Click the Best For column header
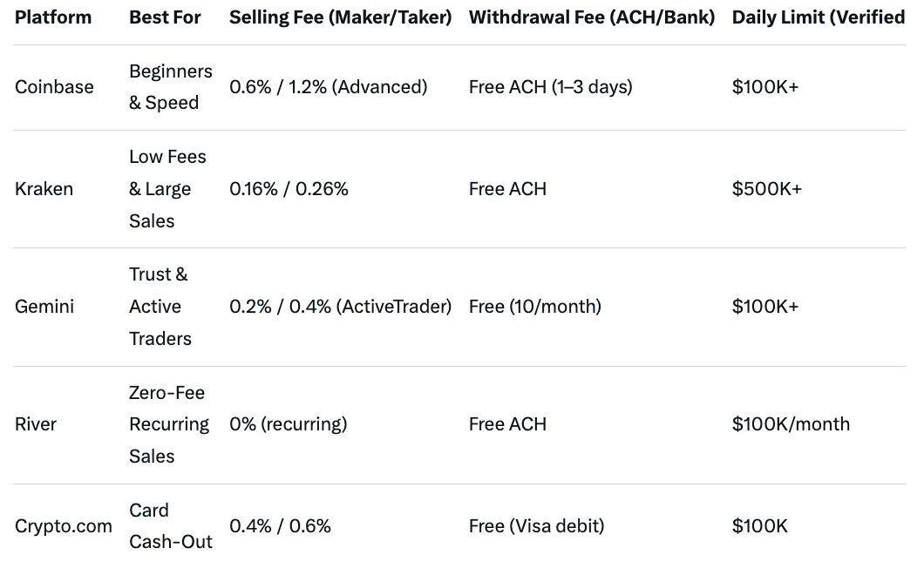The image size is (924, 582). point(165,17)
